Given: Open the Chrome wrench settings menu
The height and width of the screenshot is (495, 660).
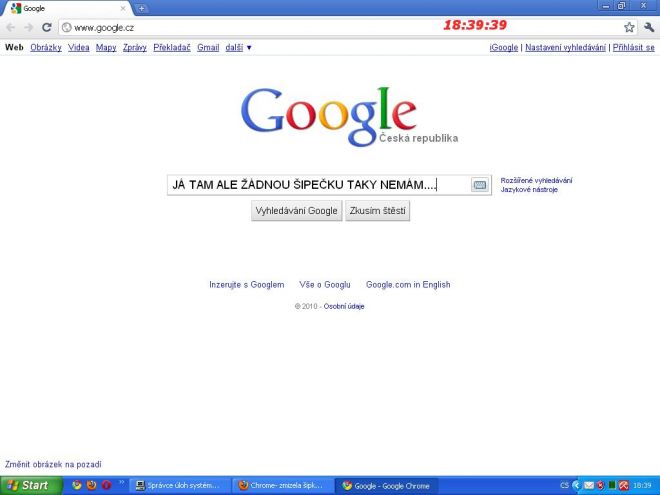Looking at the screenshot, I should 649,28.
